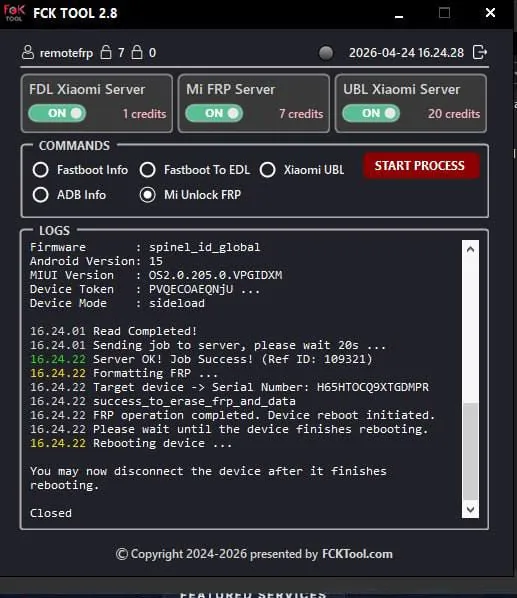
Task: Select the Mi Unlock FRP radio button
Action: coord(148,195)
